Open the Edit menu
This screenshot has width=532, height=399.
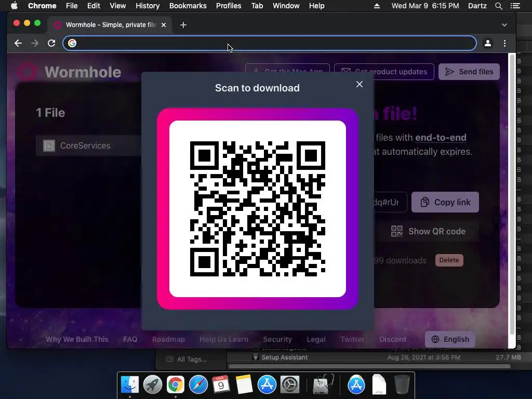pos(94,6)
